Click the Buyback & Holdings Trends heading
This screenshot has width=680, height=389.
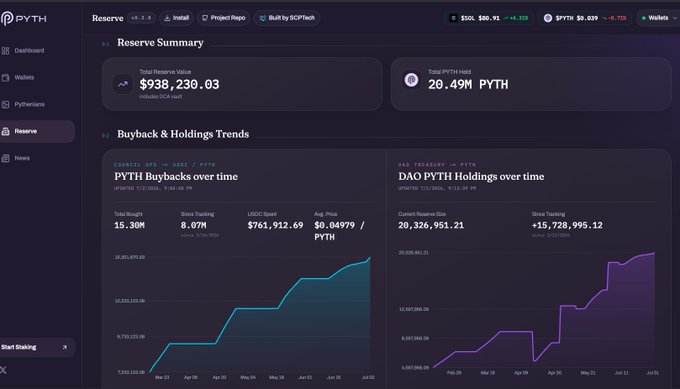coord(183,134)
